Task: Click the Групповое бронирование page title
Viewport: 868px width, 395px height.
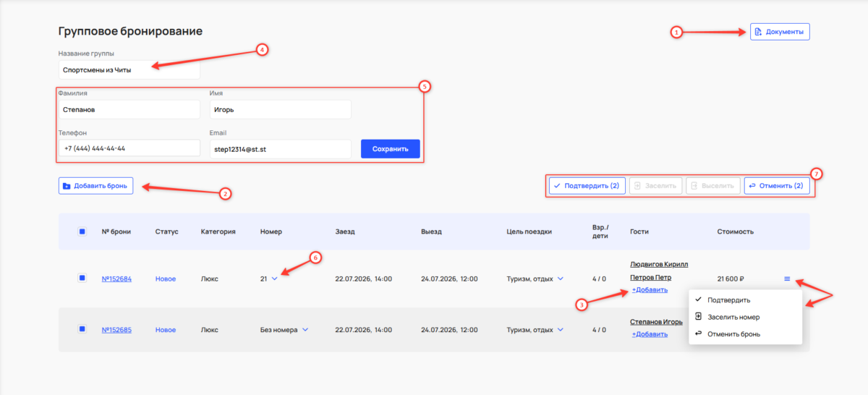Action: [x=130, y=31]
